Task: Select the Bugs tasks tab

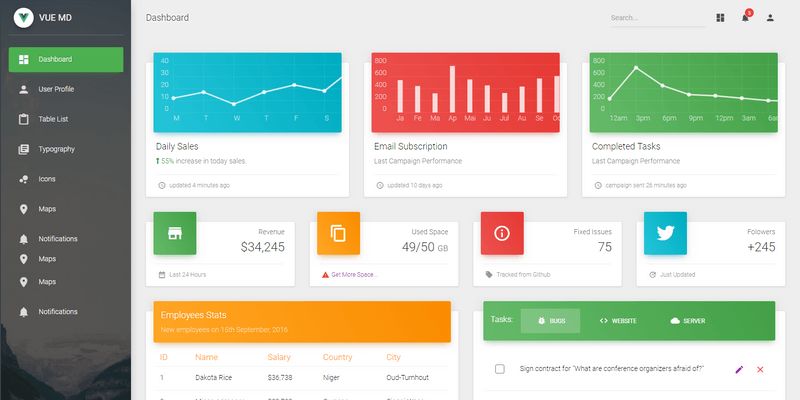Action: coord(551,320)
